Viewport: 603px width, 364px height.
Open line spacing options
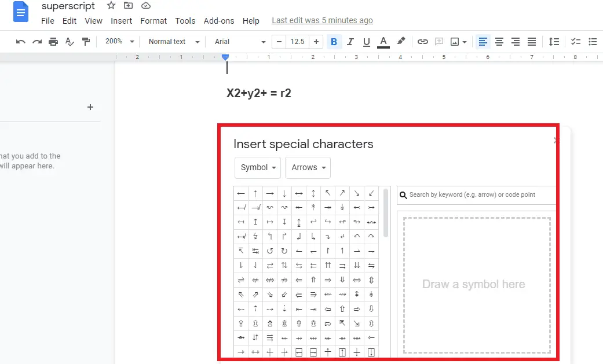pos(554,41)
